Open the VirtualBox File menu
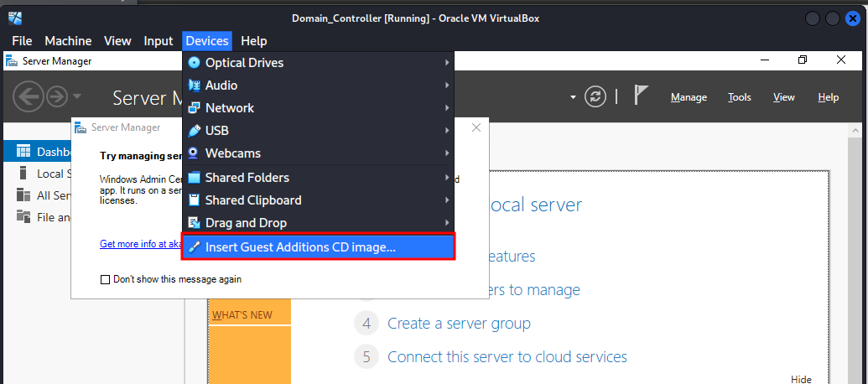The width and height of the screenshot is (868, 384). pyautogui.click(x=22, y=41)
